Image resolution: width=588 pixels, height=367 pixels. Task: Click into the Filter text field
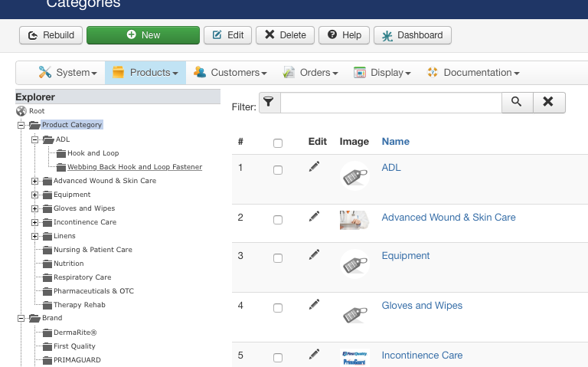[x=391, y=103]
